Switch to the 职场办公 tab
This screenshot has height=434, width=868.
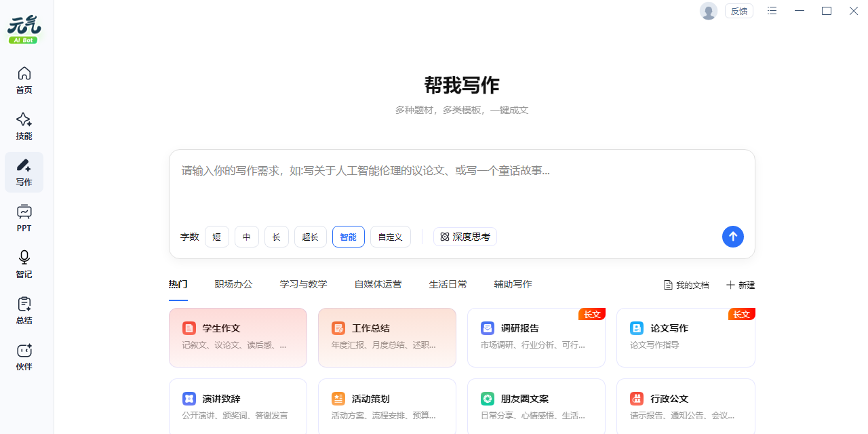233,284
